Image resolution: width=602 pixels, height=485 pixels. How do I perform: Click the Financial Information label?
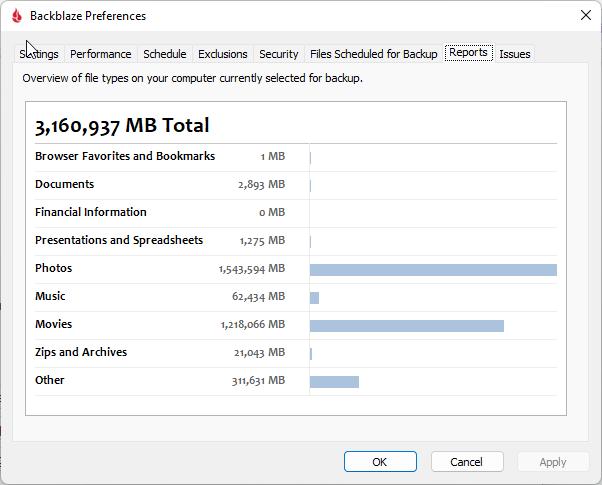91,212
